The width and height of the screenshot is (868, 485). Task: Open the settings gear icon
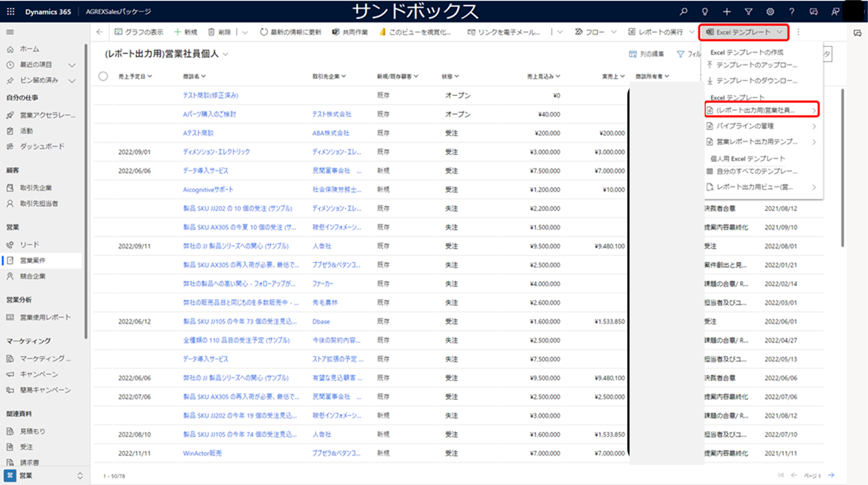[x=770, y=12]
